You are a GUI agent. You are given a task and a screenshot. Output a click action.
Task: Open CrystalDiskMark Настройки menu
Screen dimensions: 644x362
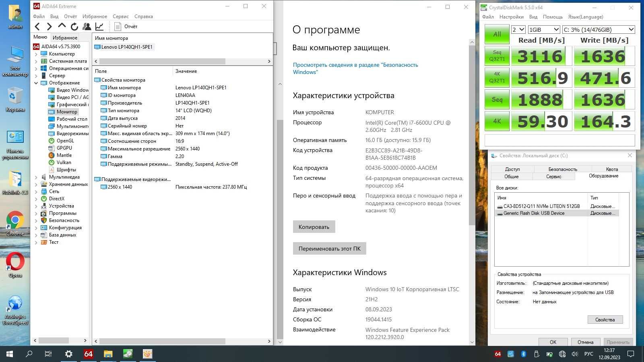coord(511,17)
